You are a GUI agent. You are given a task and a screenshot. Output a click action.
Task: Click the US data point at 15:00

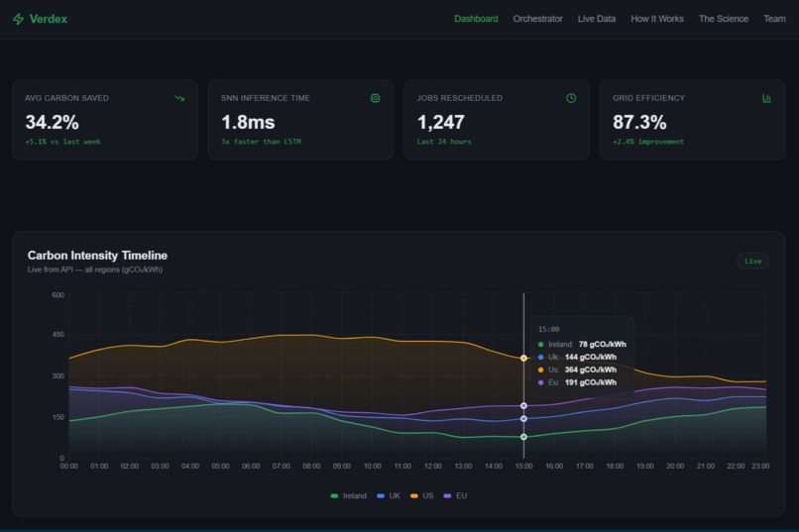pos(523,359)
